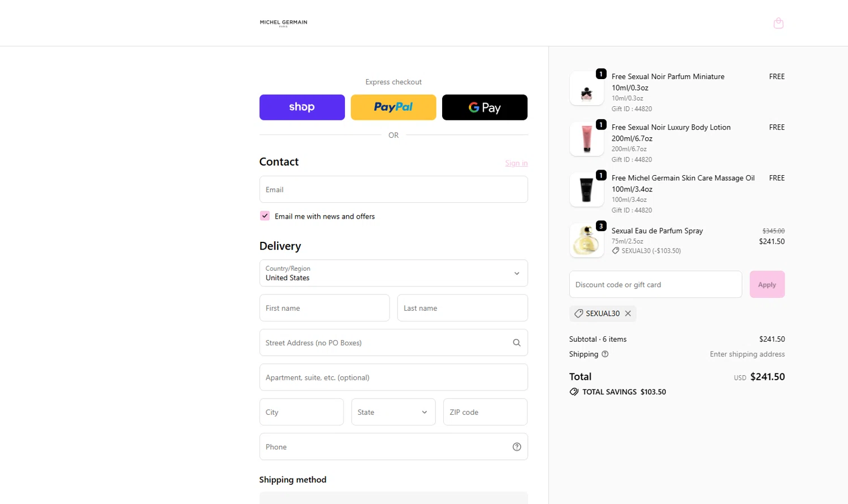This screenshot has width=848, height=504.
Task: Click the shipping info question icon
Action: (605, 354)
